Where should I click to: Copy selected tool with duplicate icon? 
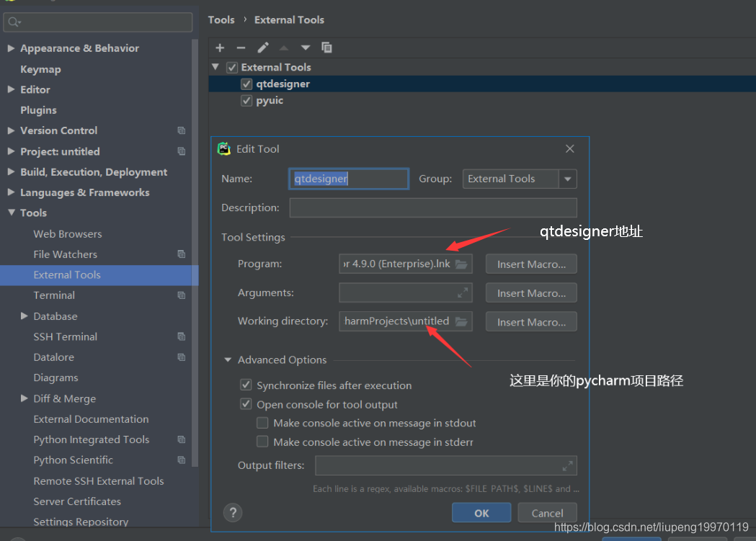(x=327, y=48)
